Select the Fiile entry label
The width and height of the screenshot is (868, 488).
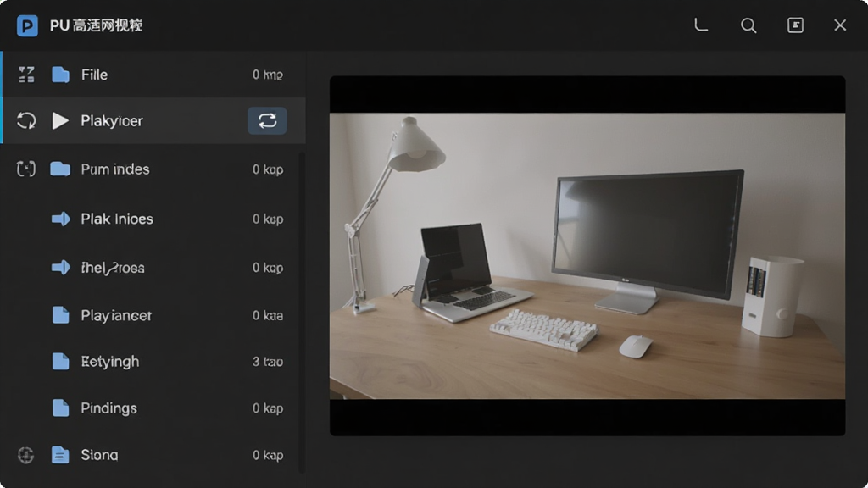point(94,75)
